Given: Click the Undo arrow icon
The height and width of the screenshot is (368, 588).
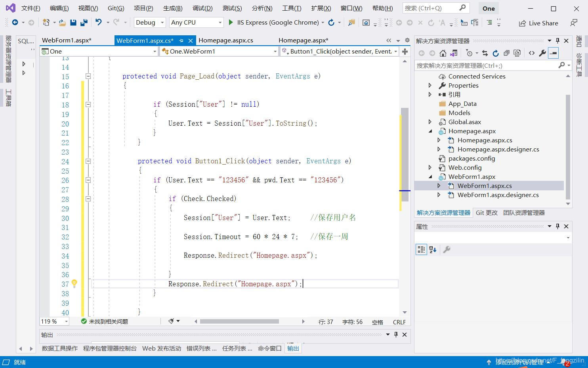Looking at the screenshot, I should pyautogui.click(x=99, y=23).
